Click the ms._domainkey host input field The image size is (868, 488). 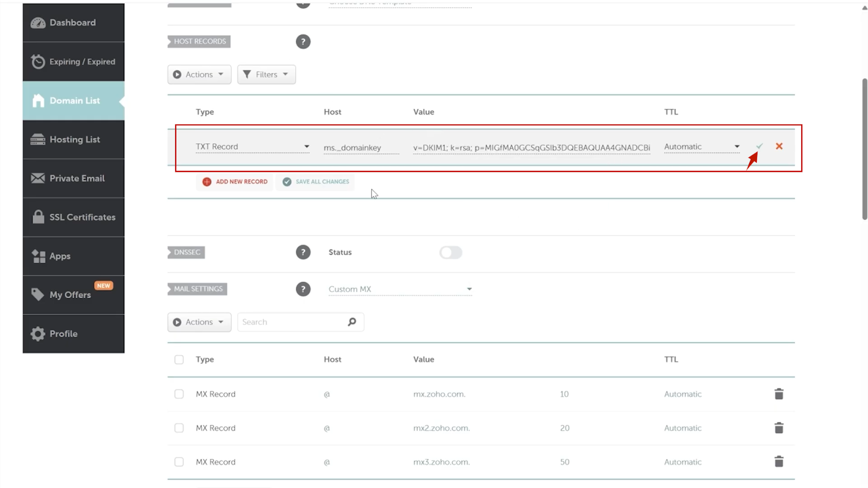click(x=361, y=147)
